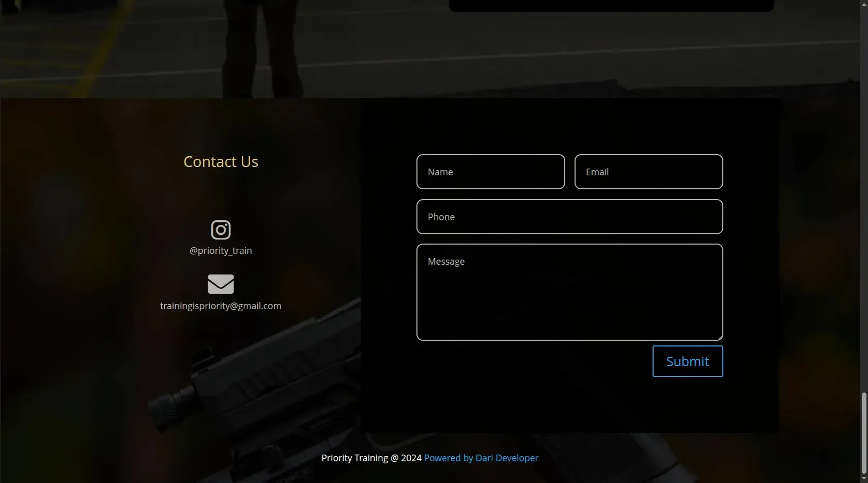Click the Priority Training @ 2024 footer text

(371, 458)
